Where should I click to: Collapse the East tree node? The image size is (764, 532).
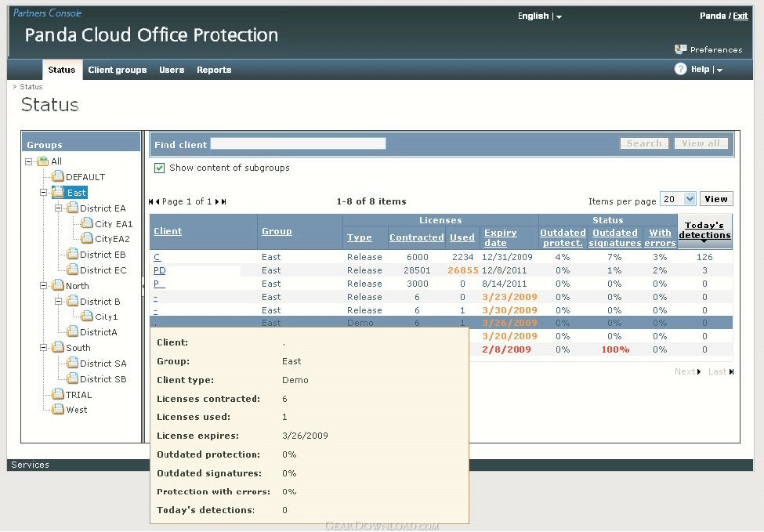click(43, 193)
